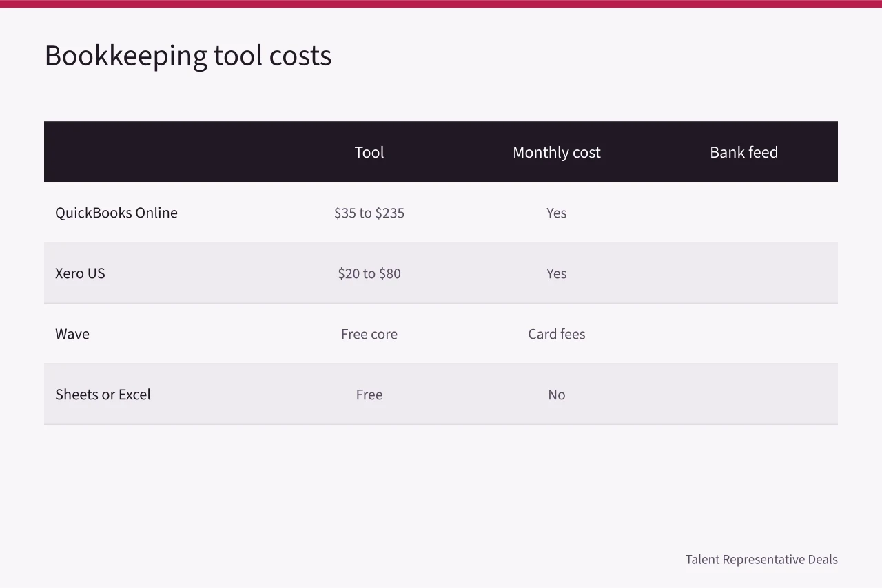
Task: Select the 'Bookkeeping tool costs' slide title
Action: pyautogui.click(x=188, y=56)
